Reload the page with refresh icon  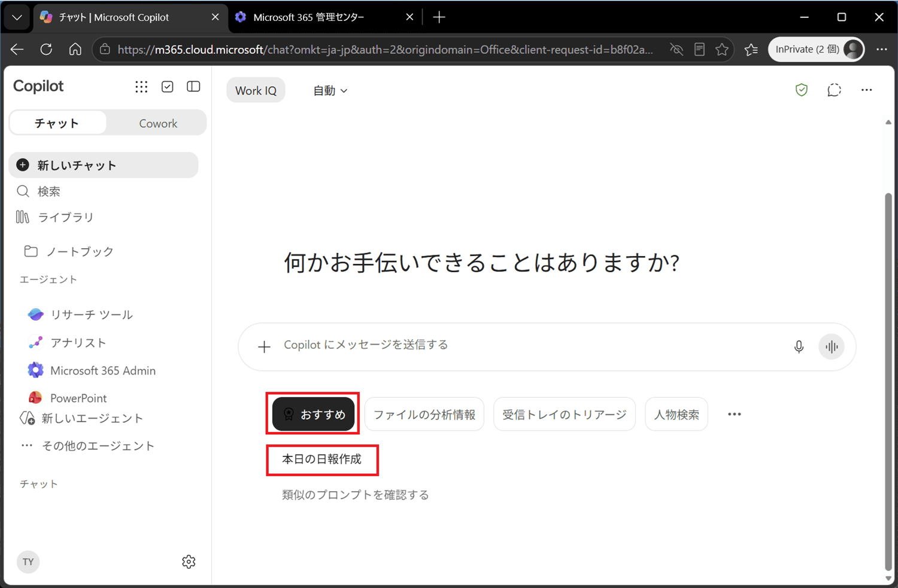pos(46,50)
